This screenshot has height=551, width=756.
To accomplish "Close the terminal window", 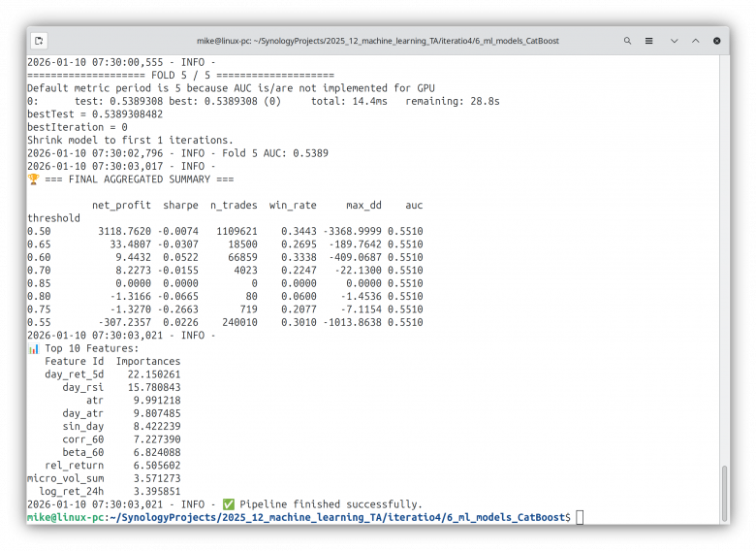I will pos(717,41).
